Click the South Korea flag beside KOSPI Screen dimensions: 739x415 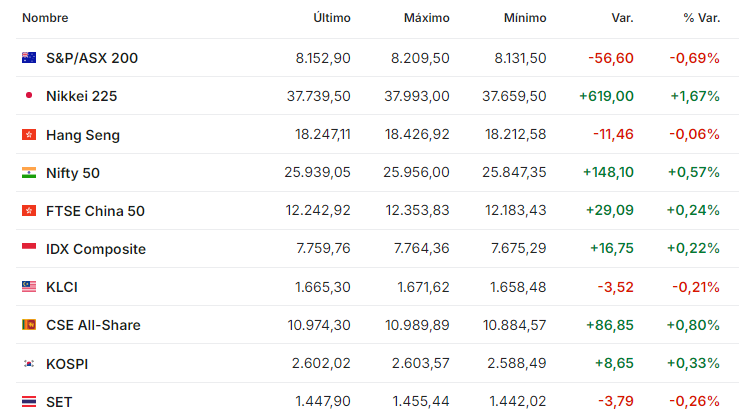(29, 364)
